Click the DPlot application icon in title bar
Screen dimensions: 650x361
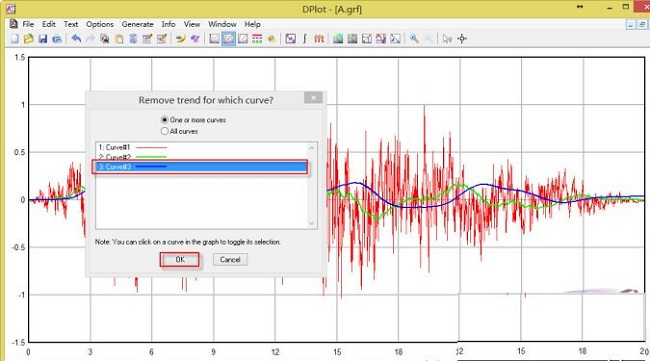click(11, 9)
